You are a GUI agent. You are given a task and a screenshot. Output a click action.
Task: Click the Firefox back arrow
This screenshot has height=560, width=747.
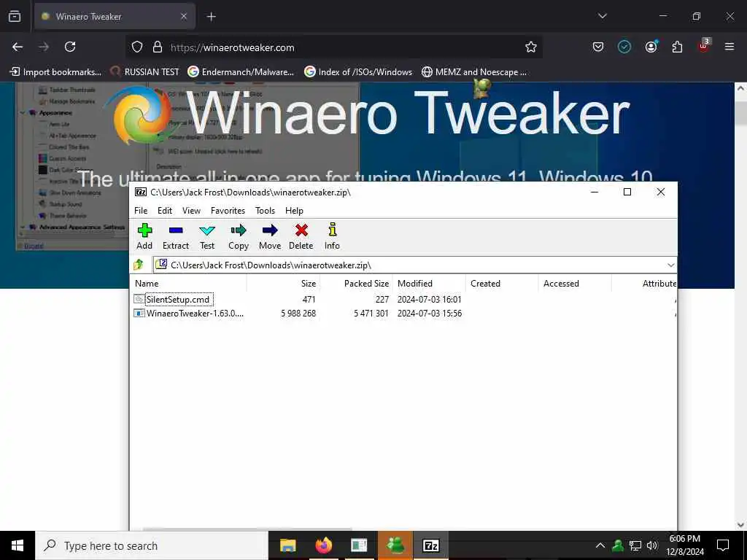point(18,47)
